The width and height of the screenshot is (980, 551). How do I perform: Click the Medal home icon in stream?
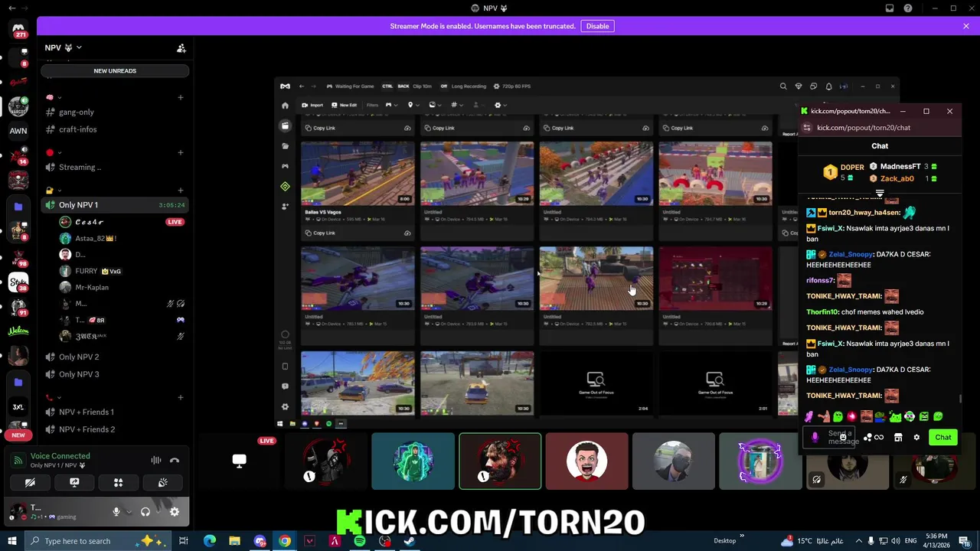[x=285, y=106]
